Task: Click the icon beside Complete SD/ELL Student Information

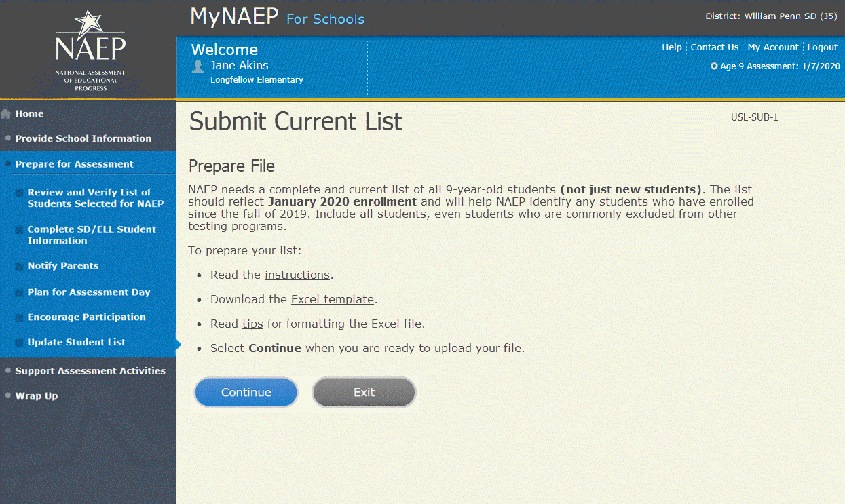Action: tap(19, 229)
